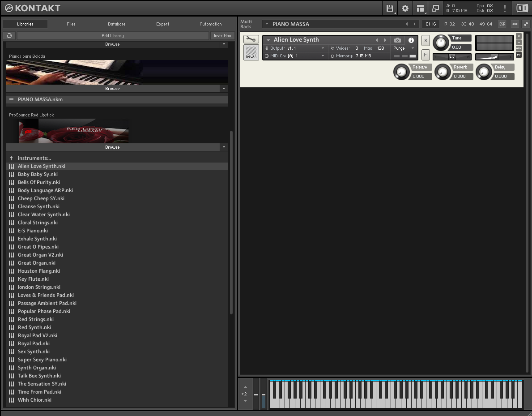Click Browse under Pianos para Balada
The width and height of the screenshot is (532, 416).
click(x=112, y=89)
